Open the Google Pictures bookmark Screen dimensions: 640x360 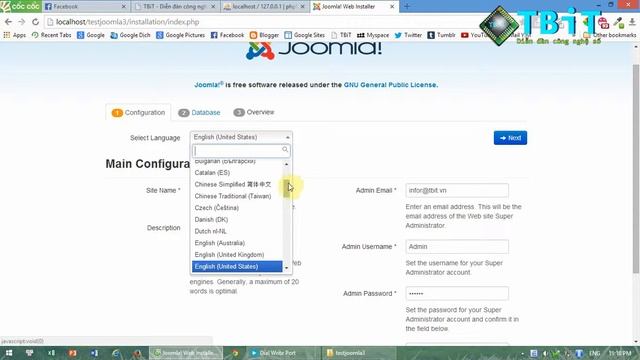[x=180, y=35]
